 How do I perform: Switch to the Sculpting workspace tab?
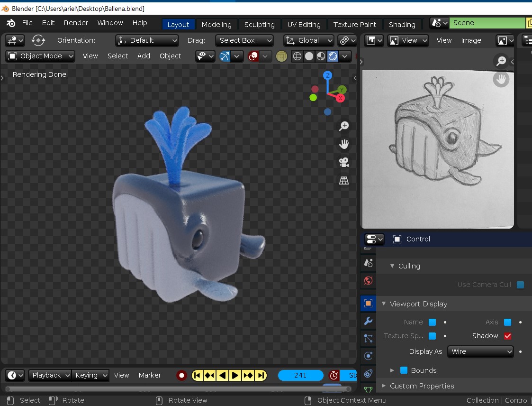click(x=259, y=24)
